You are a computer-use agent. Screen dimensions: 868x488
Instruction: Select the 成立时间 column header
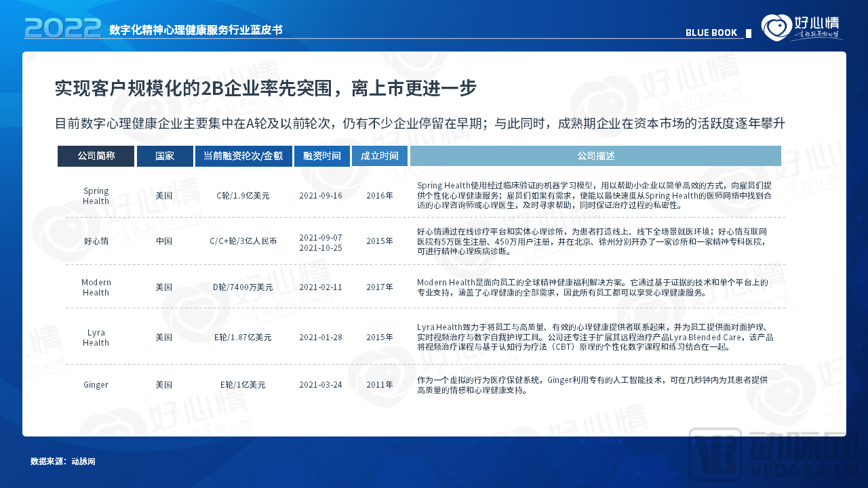pyautogui.click(x=380, y=156)
